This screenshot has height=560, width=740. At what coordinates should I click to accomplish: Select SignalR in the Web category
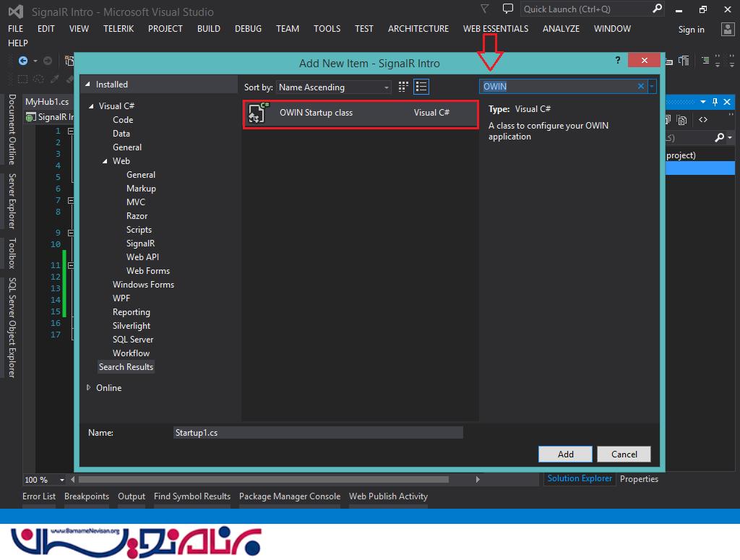pos(140,244)
